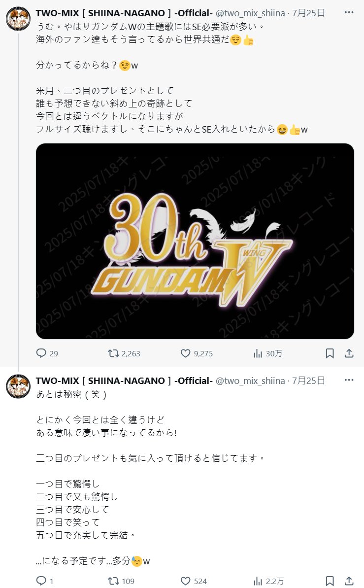Viewport: 364px width, 588px height.
Task: Bookmark the second tweet
Action: click(330, 581)
